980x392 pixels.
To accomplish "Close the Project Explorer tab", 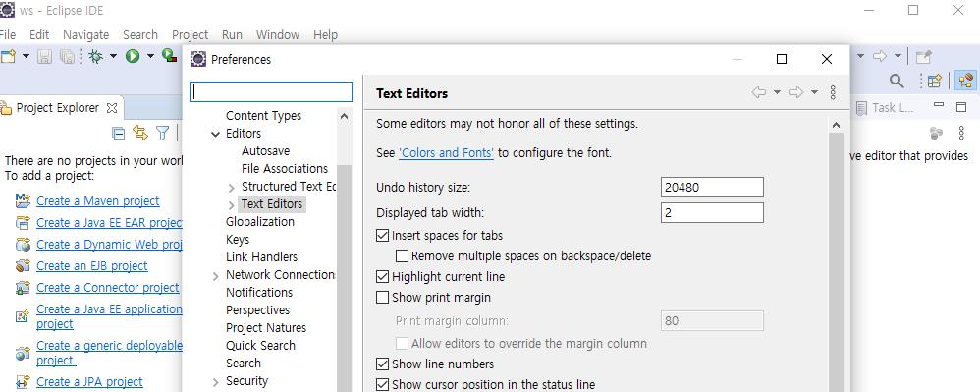I will point(112,108).
